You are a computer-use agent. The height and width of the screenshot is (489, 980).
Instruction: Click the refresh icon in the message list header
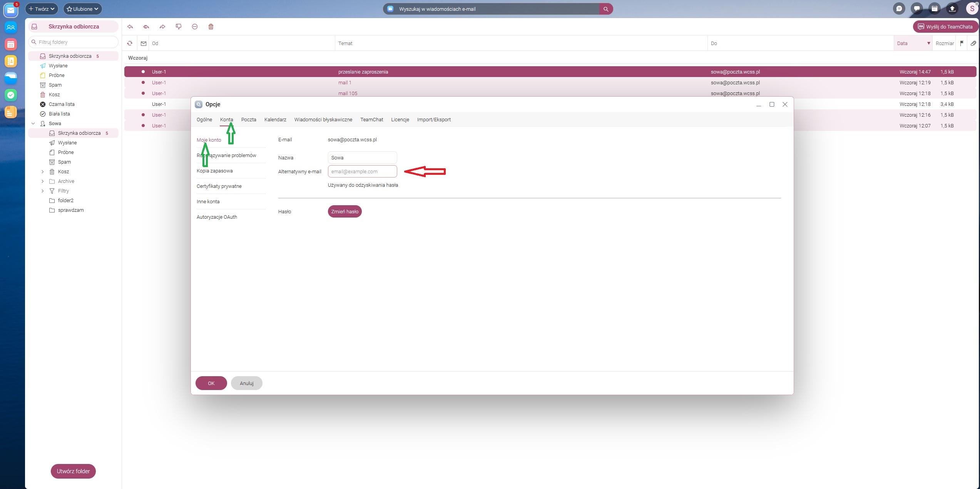click(130, 43)
